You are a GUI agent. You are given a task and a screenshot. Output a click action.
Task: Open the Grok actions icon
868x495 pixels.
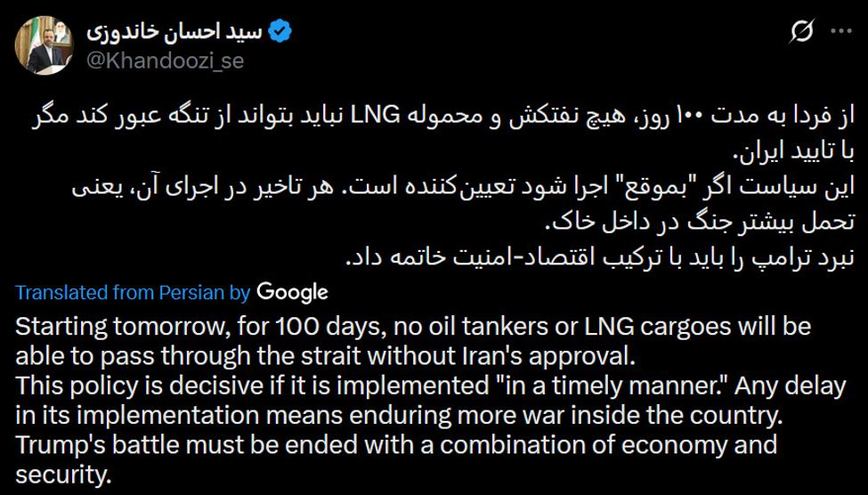coord(802,32)
